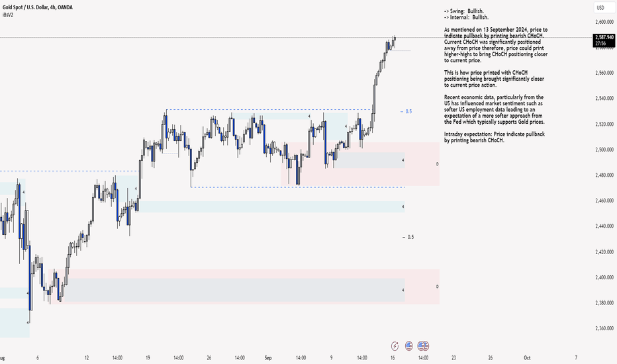
Task: Open the lightning bolt latest-news event icon
Action: coord(395,346)
